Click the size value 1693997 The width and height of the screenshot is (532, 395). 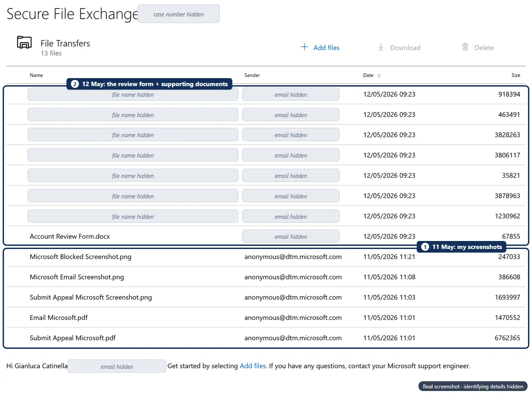tap(507, 297)
